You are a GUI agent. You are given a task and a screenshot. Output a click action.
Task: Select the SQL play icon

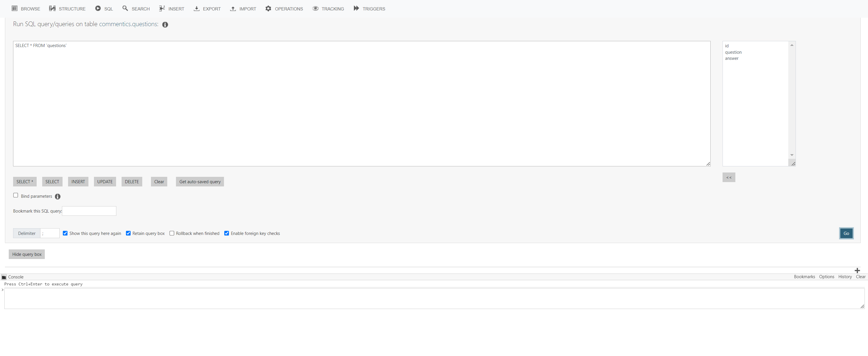coord(97,8)
